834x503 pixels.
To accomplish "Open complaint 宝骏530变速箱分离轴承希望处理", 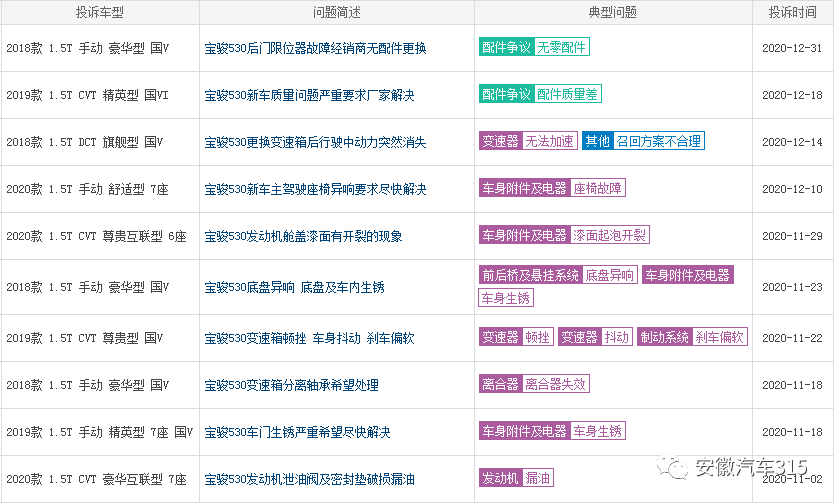I will pyautogui.click(x=291, y=385).
